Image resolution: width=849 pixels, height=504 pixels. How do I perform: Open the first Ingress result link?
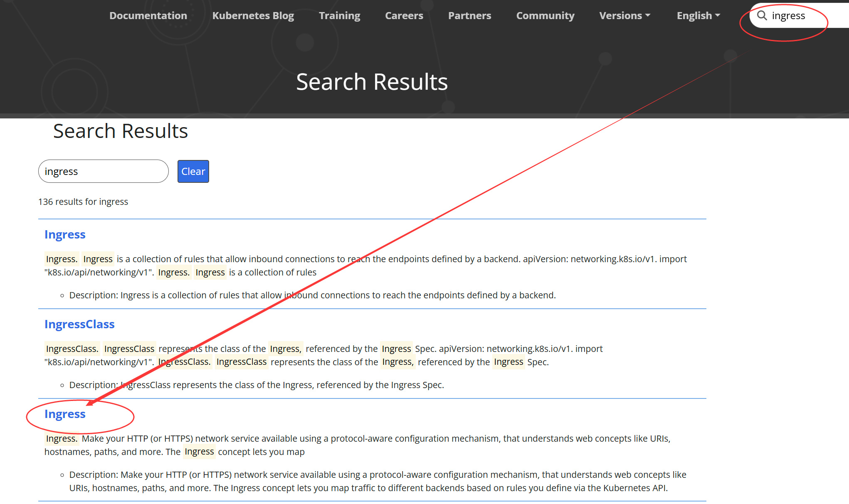click(65, 234)
